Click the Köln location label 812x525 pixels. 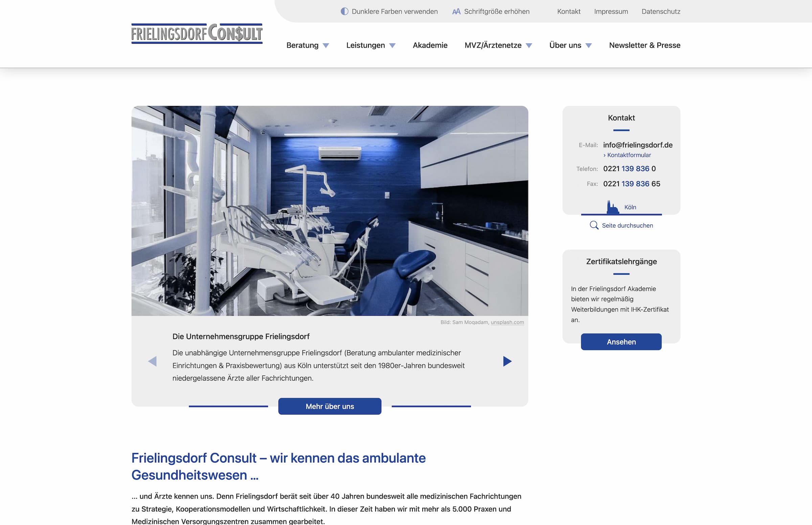[x=630, y=207]
